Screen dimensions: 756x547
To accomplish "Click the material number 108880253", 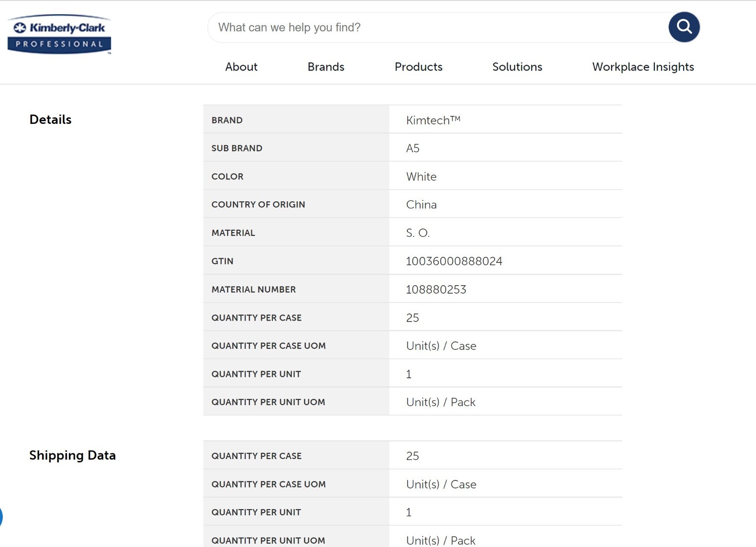I will (436, 289).
